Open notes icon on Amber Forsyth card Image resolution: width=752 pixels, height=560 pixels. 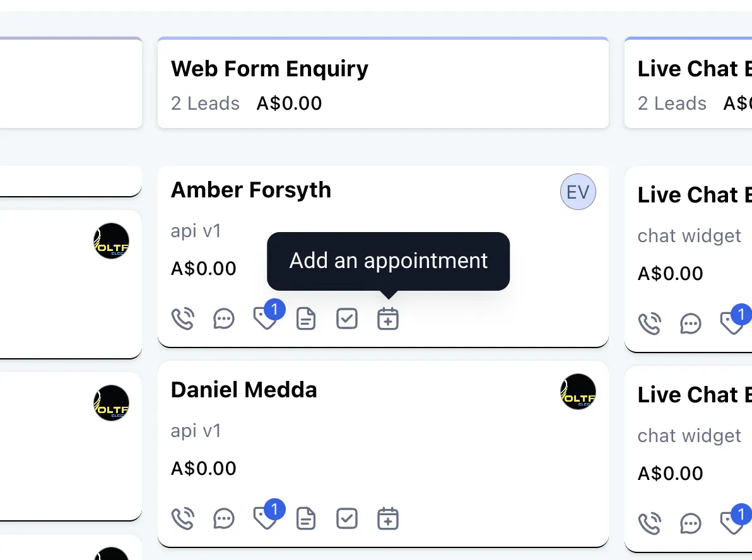click(306, 318)
